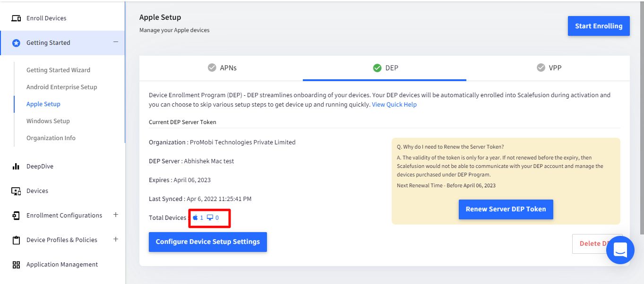
Task: Open Getting Started Wizard
Action: point(58,70)
